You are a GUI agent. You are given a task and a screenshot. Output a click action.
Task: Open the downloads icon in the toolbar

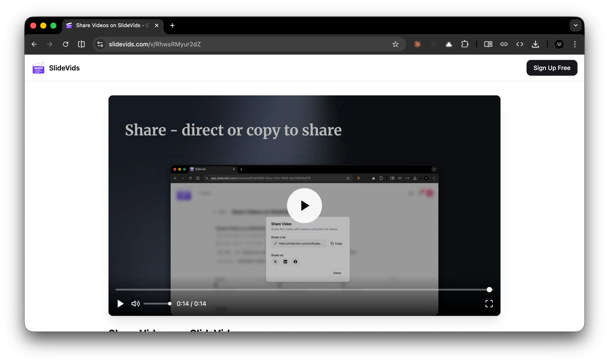click(x=535, y=44)
